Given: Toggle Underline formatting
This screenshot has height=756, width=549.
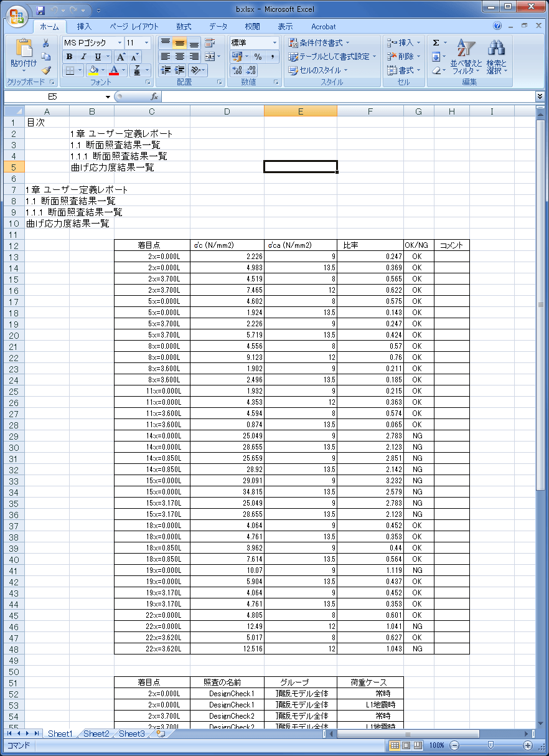Looking at the screenshot, I should pyautogui.click(x=98, y=57).
